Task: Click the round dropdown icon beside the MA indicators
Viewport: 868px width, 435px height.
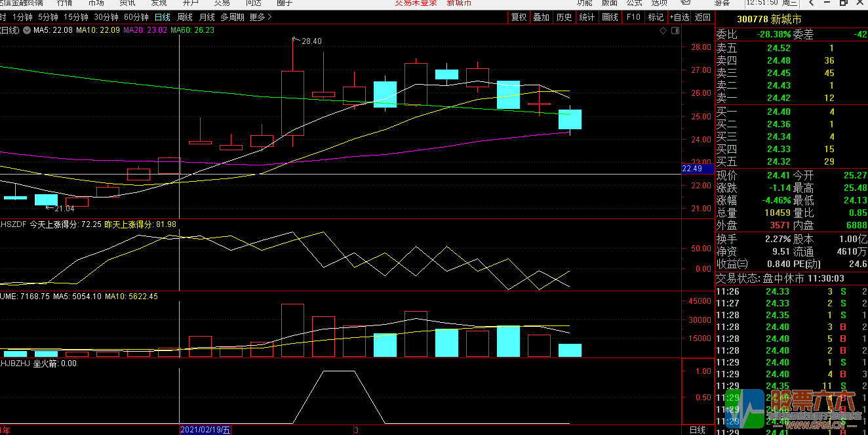Action: click(26, 30)
